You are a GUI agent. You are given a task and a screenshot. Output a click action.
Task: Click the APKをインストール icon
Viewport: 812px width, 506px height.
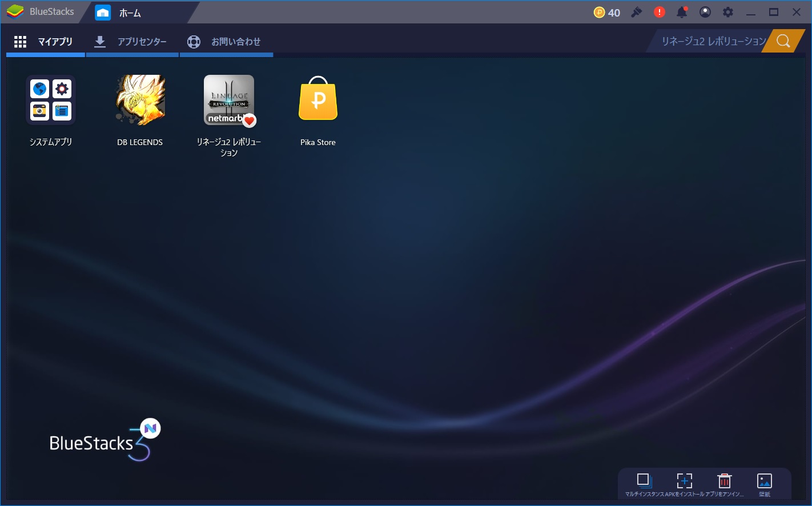pyautogui.click(x=684, y=480)
